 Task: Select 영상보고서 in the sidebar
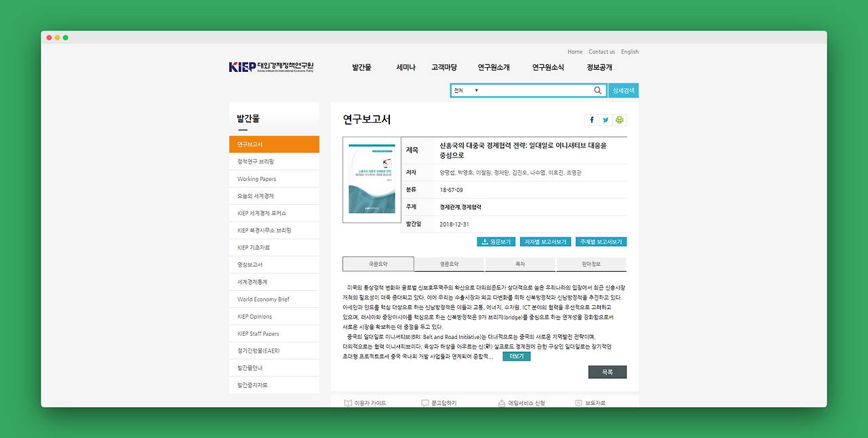click(274, 264)
